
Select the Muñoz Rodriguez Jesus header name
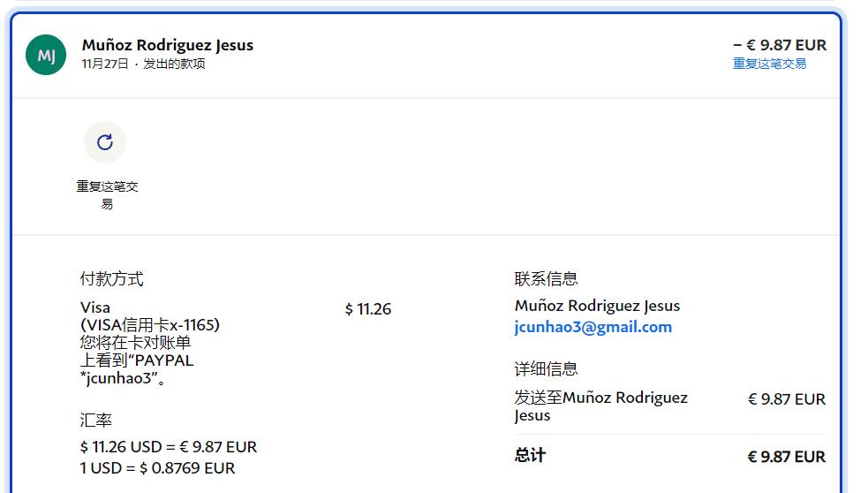point(168,45)
